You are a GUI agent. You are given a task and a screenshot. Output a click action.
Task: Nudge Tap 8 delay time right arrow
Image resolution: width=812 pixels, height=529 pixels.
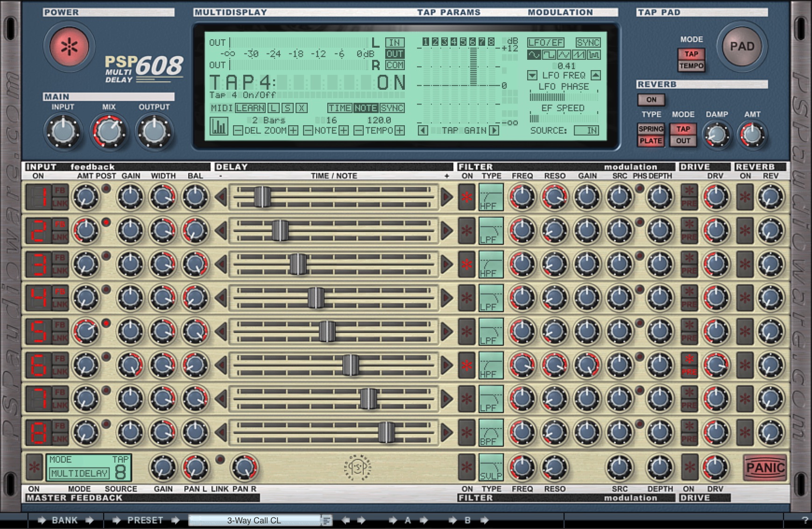point(447,433)
